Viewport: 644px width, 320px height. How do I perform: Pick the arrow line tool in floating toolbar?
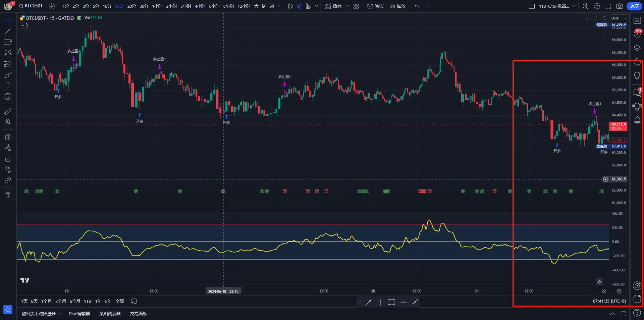pyautogui.click(x=369, y=302)
